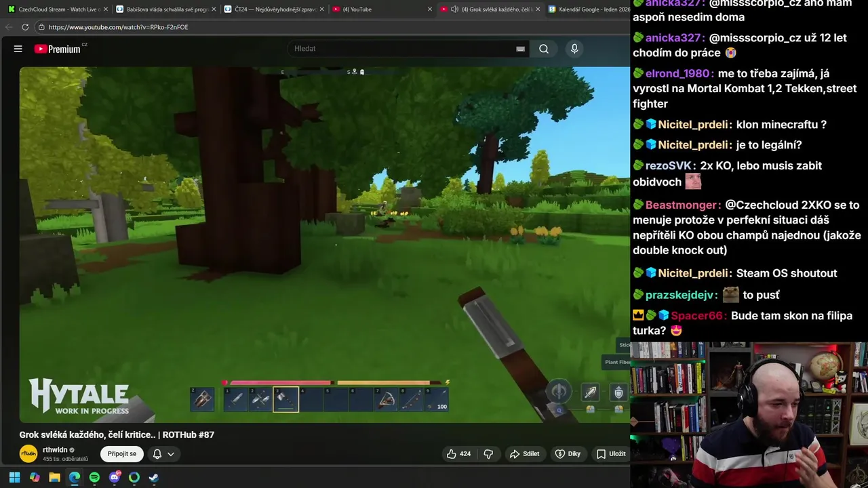This screenshot has width=868, height=488.
Task: Click Beastmonger username in chat
Action: [x=681, y=205]
